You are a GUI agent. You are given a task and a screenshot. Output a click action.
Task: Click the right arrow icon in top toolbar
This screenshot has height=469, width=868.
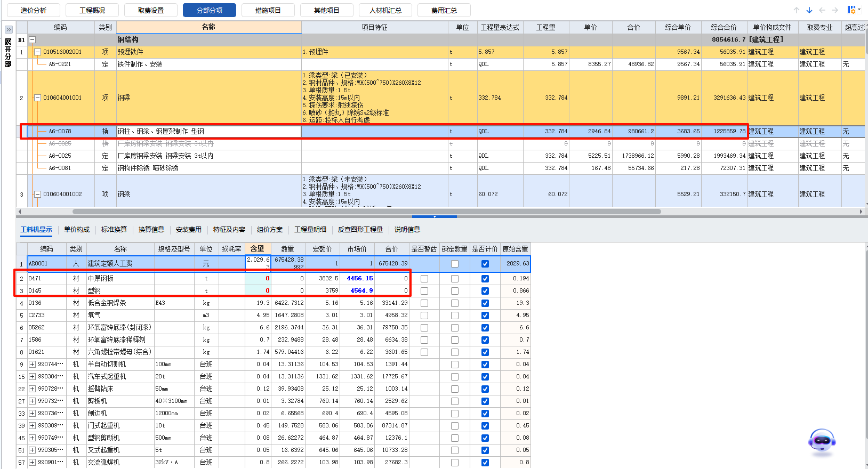click(x=835, y=10)
